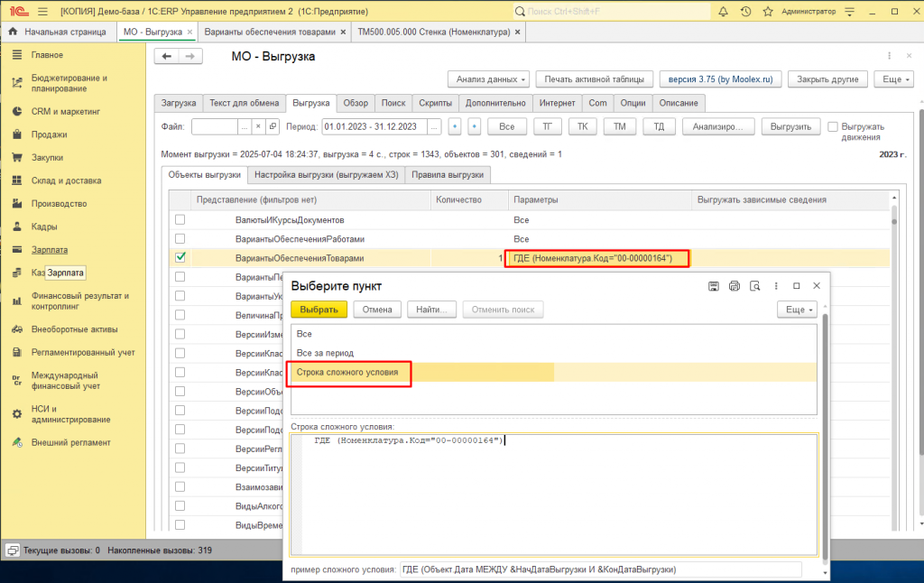The height and width of the screenshot is (583, 924).
Task: Open the Еще dropdown in the main form
Action: click(x=894, y=79)
